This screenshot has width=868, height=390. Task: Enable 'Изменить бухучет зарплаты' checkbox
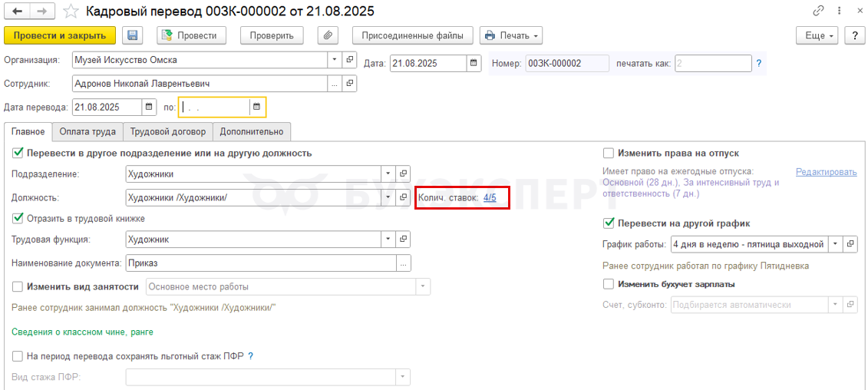609,284
